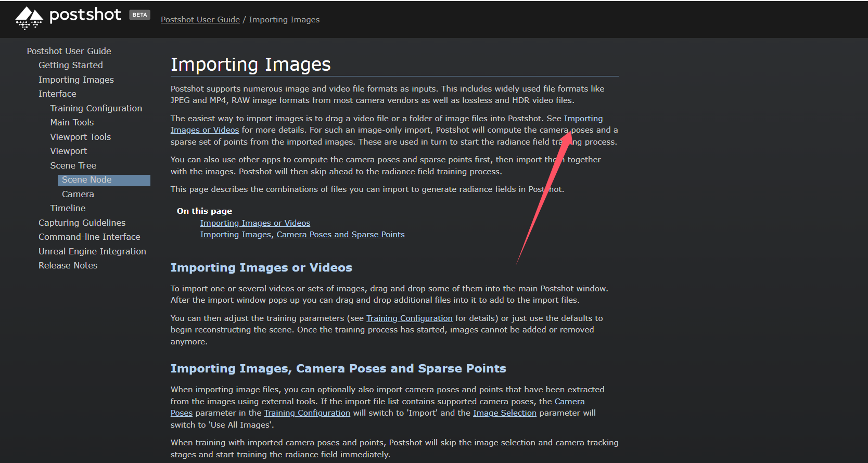Click the BETA badge next to logo
The image size is (868, 463).
tap(139, 15)
